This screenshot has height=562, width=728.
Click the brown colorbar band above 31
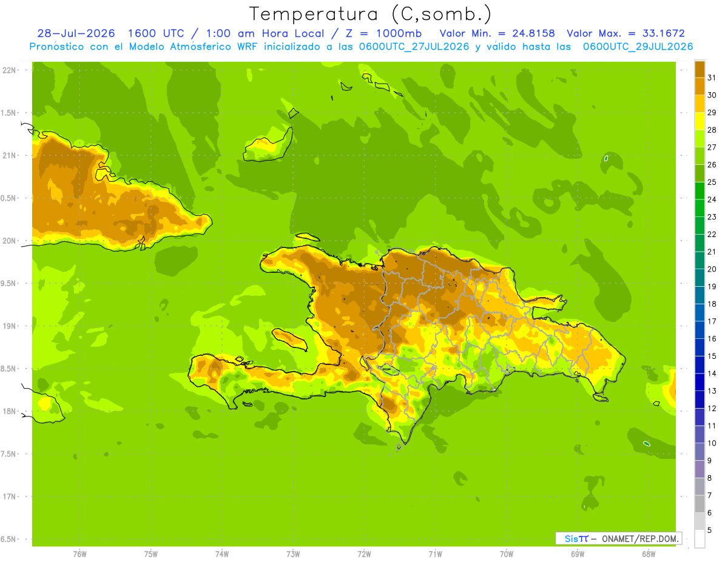point(699,69)
